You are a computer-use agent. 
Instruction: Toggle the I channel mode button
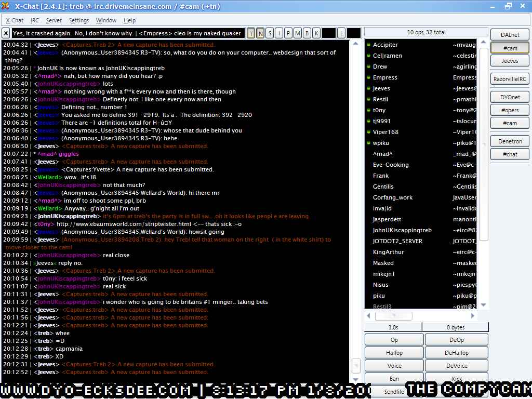279,33
